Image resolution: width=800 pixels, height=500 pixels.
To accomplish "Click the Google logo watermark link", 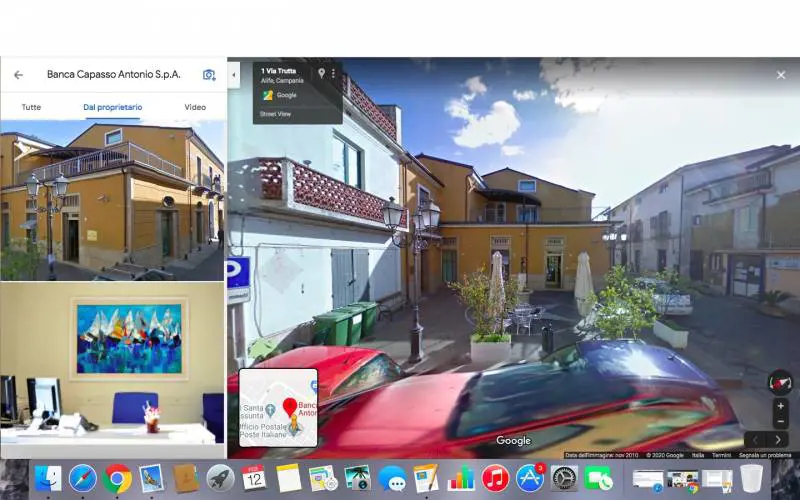I will click(513, 440).
